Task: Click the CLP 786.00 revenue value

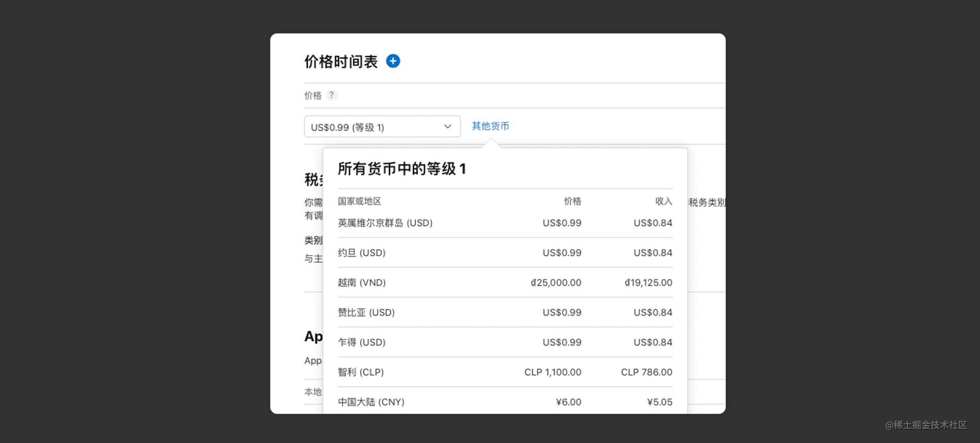Action: coord(647,372)
